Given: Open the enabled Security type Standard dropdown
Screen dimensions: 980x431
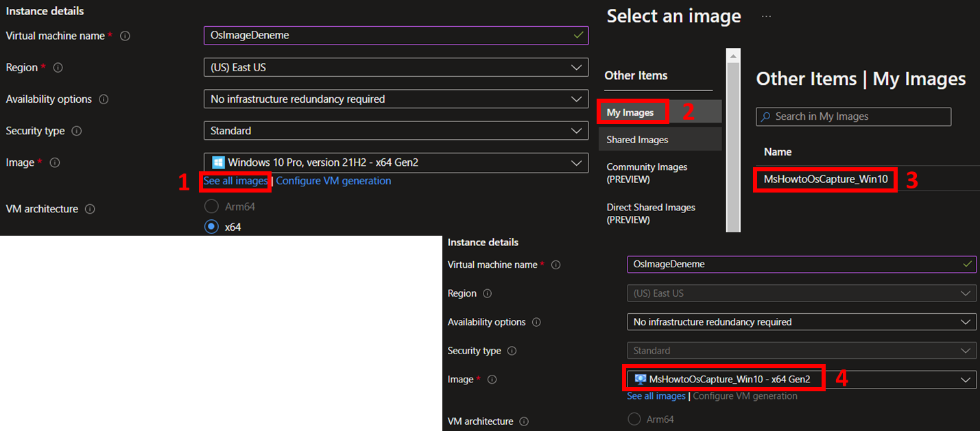Looking at the screenshot, I should pyautogui.click(x=396, y=131).
